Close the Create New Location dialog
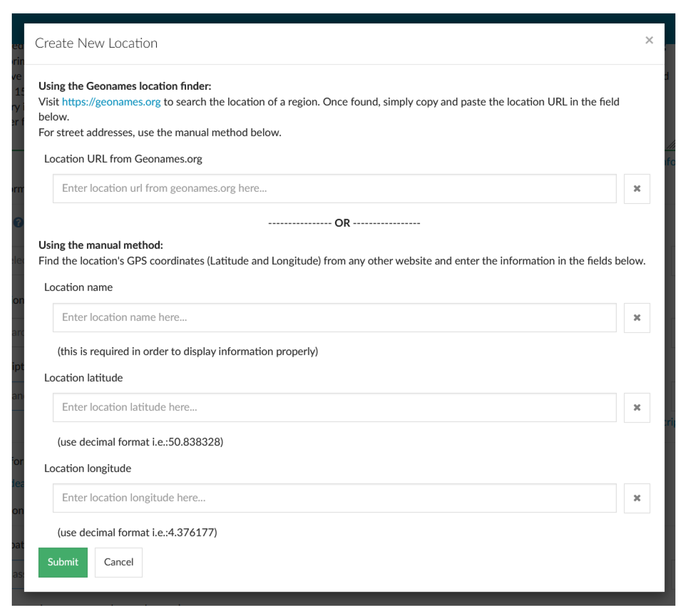 [x=649, y=40]
